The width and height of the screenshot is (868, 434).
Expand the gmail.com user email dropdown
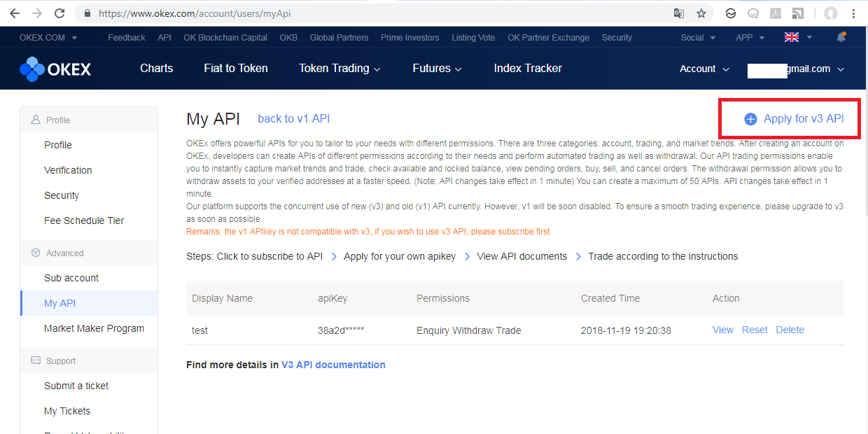(796, 69)
